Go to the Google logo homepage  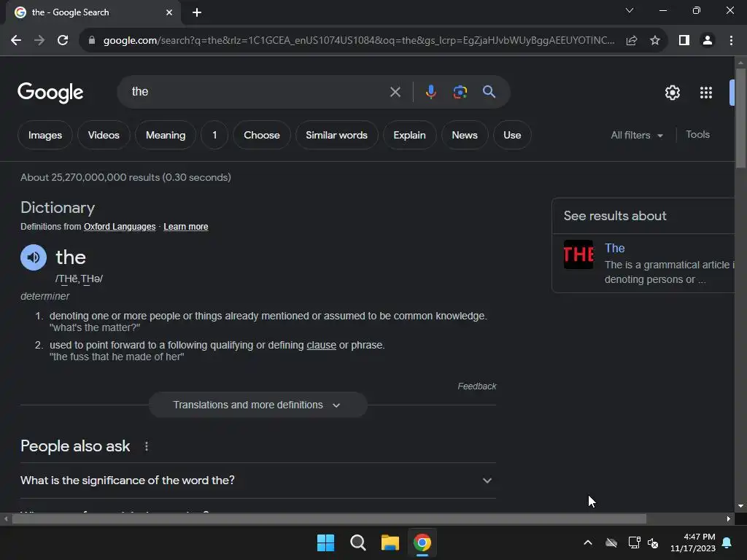(50, 93)
